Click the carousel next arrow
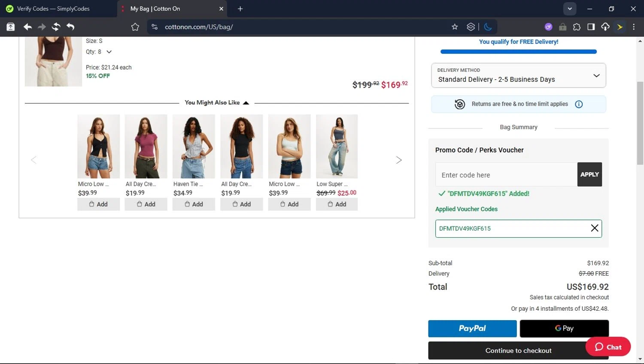Screen dimensions: 644x364 coord(399,160)
